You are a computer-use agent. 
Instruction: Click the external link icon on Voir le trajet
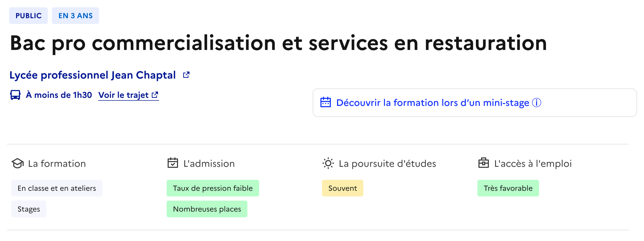click(x=155, y=95)
